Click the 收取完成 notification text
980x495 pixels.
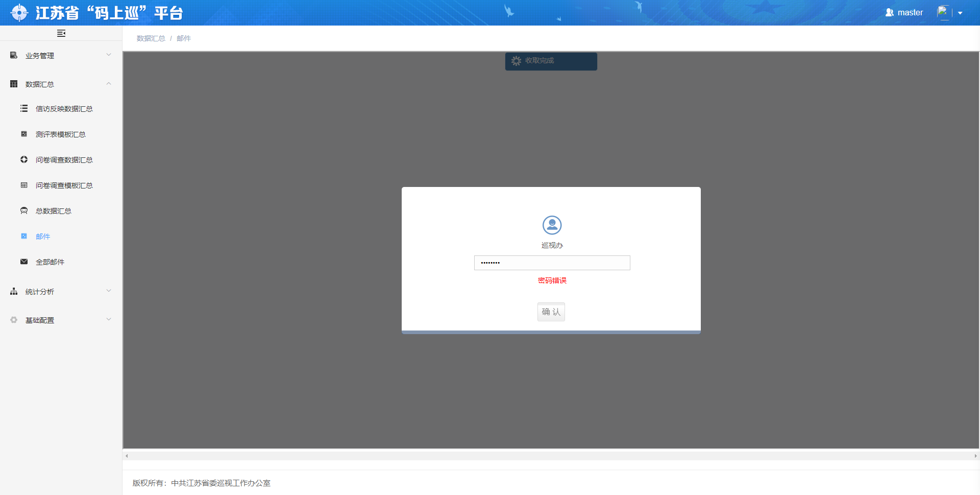540,60
